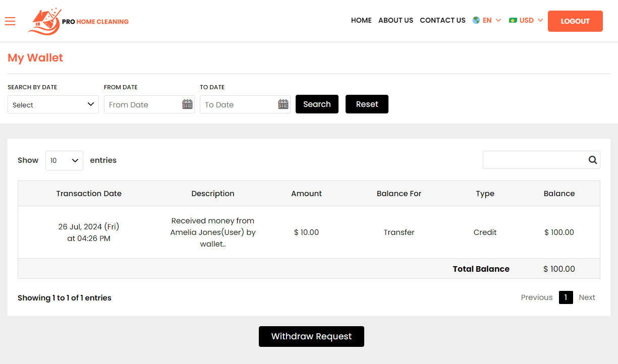Click the Withdraw Request button

point(311,336)
